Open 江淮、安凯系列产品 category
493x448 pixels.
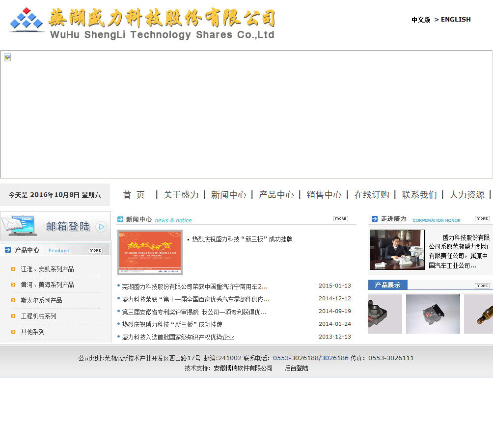(x=47, y=269)
